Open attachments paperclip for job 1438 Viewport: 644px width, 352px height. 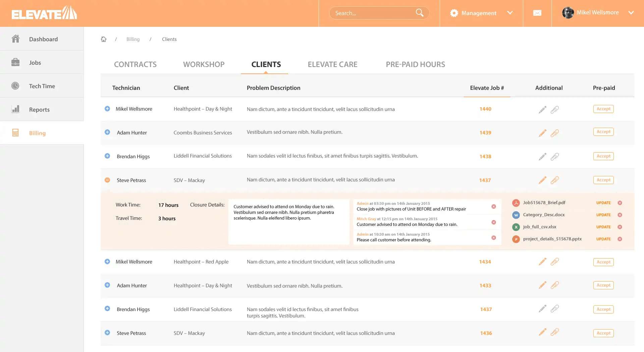pos(555,157)
